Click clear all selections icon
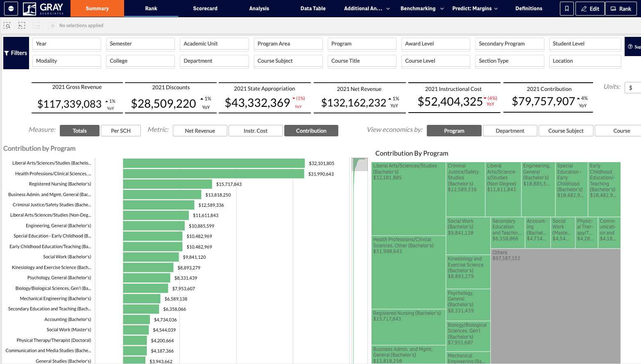641x364 pixels. coord(51,25)
